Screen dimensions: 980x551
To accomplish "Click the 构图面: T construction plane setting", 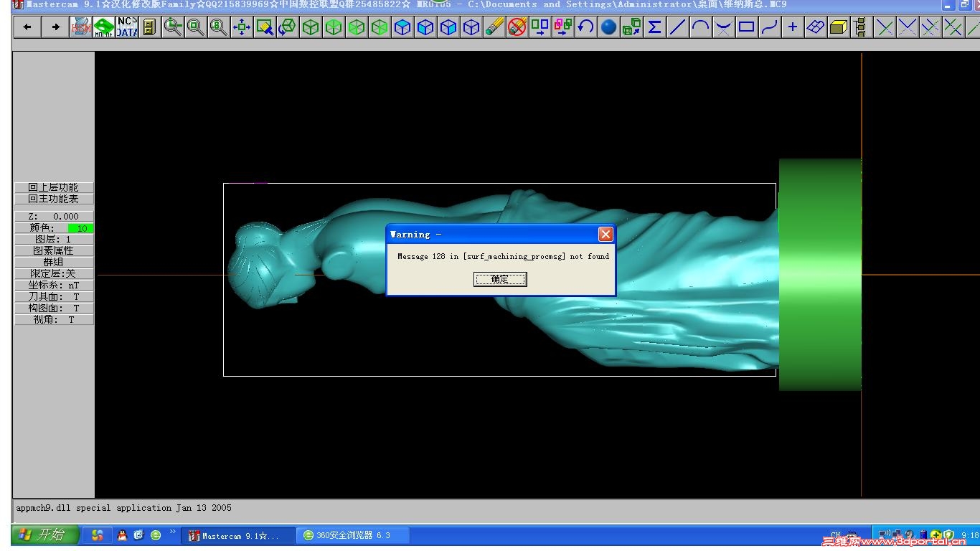I will pos(54,308).
